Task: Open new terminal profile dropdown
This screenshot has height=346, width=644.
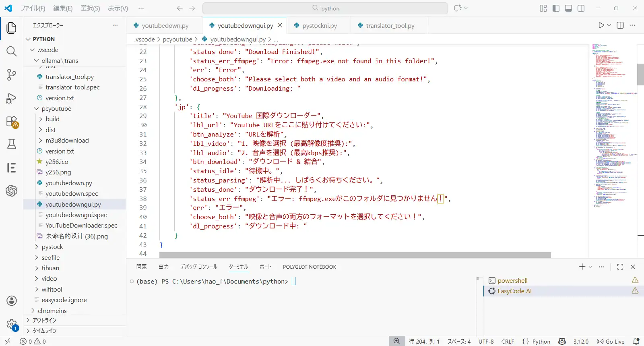Action: 590,267
